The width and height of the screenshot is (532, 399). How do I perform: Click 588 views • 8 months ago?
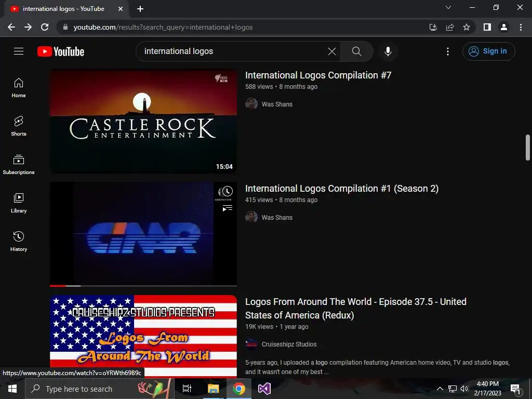click(281, 87)
